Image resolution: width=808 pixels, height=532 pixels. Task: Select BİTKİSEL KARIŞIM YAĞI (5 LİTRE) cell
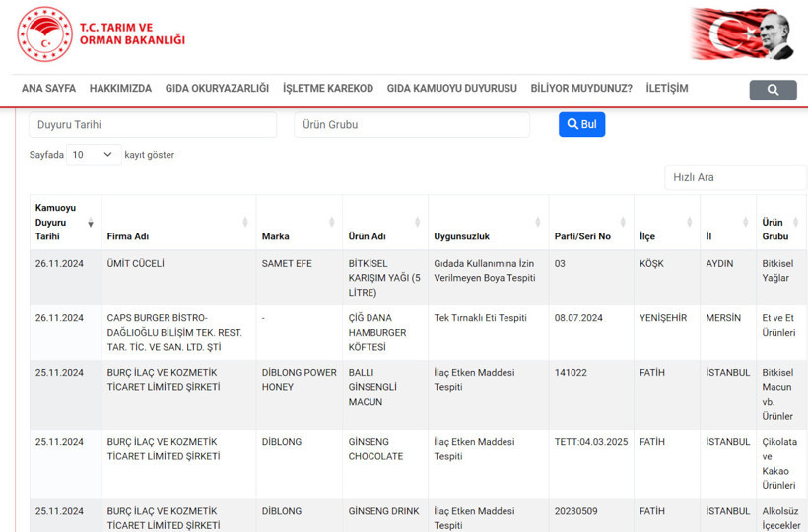384,278
